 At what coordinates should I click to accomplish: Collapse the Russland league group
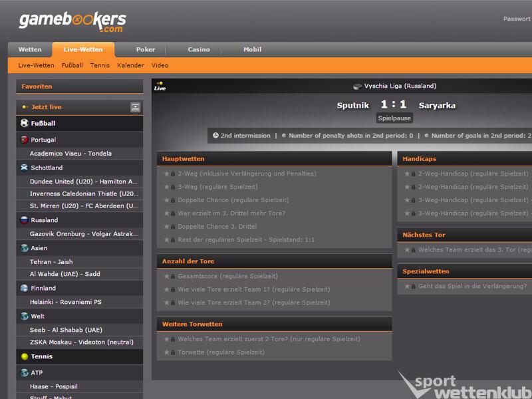pyautogui.click(x=79, y=220)
